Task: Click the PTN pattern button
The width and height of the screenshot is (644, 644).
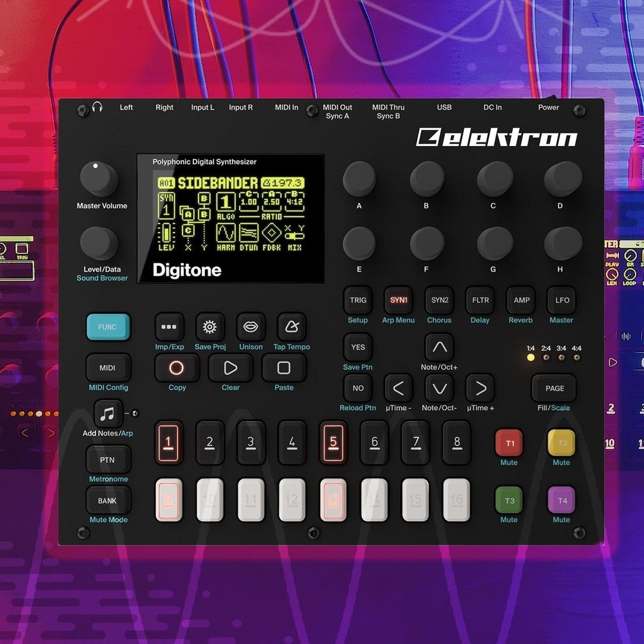Action: click(108, 460)
